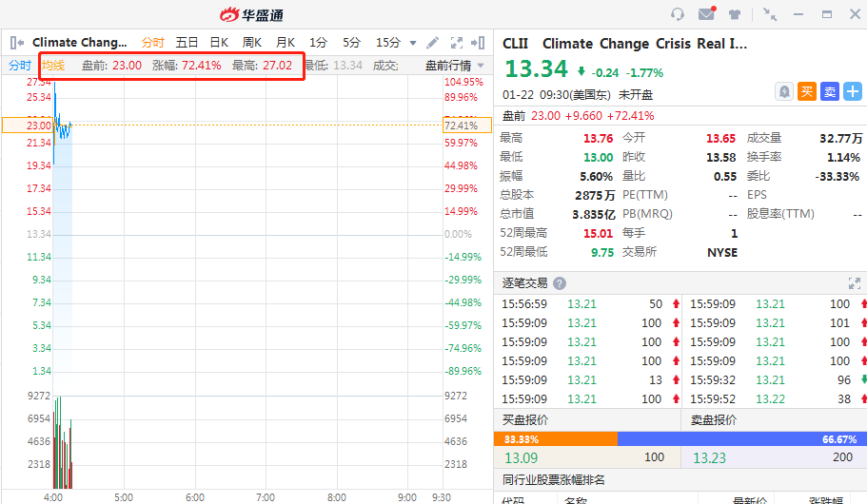Screen dimensions: 867x504
Task: Open the messages envelope icon
Action: pyautogui.click(x=706, y=14)
